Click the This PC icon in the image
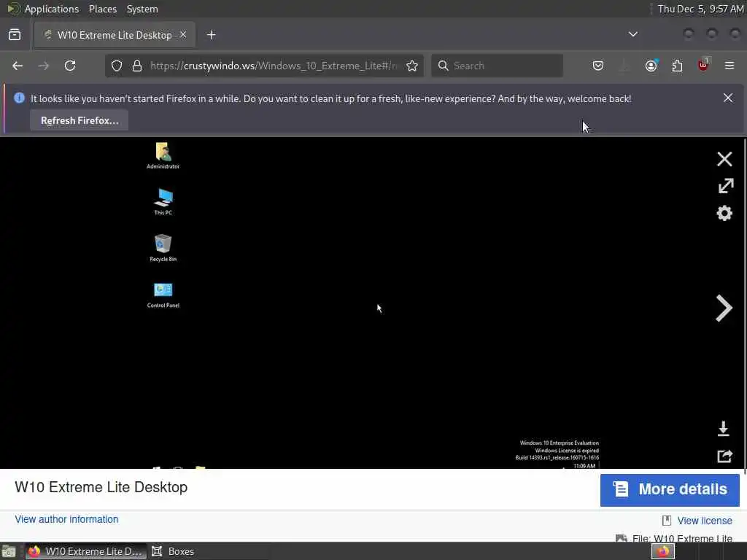Image resolution: width=747 pixels, height=560 pixels. [163, 202]
